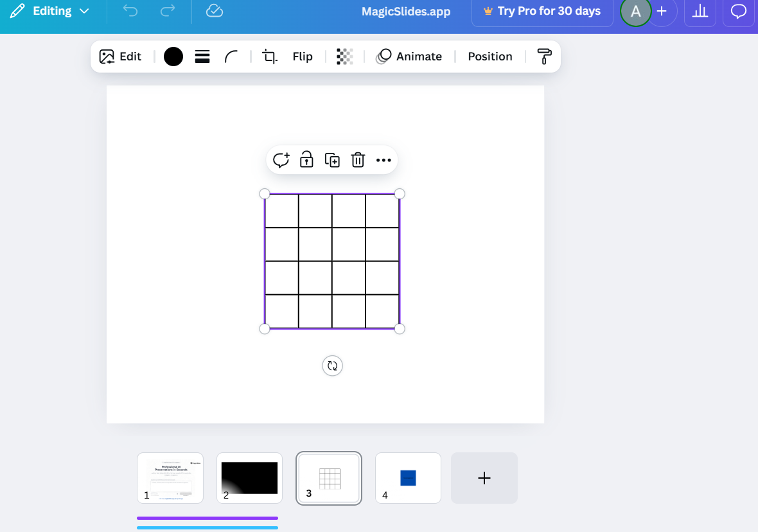
Task: Click the black color swatch
Action: click(173, 57)
